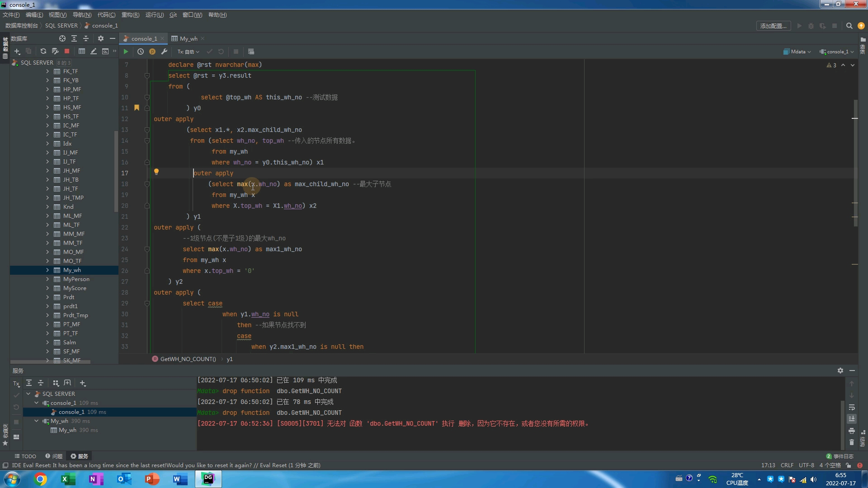This screenshot has height=488, width=868.
Task: Click the 添加配置... button
Action: (774, 26)
